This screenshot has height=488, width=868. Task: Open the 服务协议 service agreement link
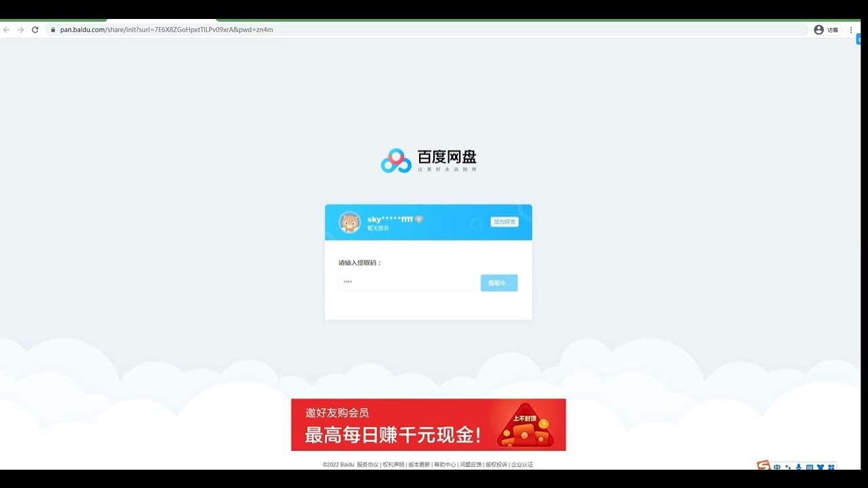click(368, 465)
